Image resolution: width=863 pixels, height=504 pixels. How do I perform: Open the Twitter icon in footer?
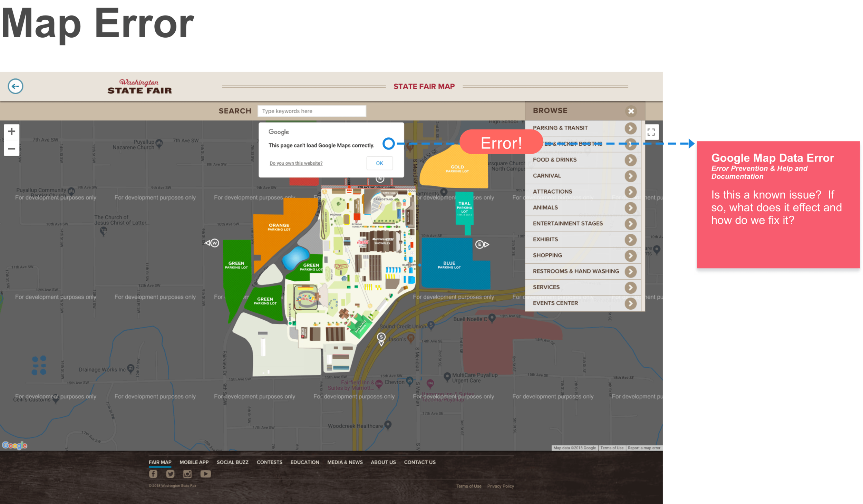coord(170,474)
